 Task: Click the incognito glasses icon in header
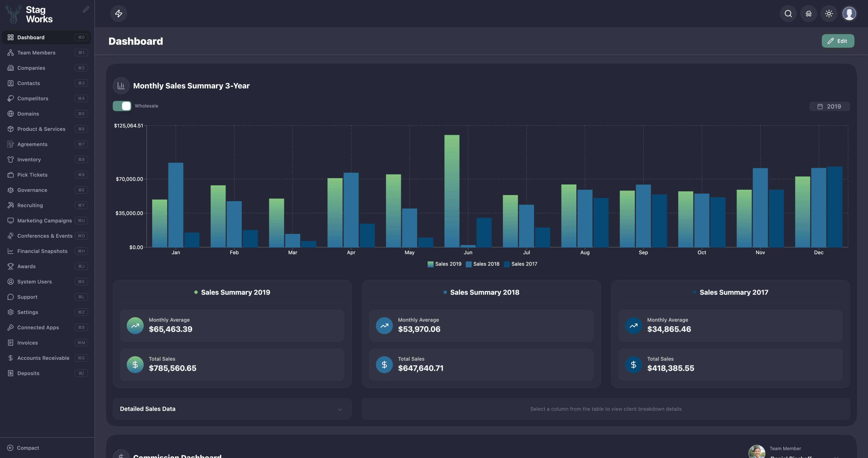click(x=808, y=14)
